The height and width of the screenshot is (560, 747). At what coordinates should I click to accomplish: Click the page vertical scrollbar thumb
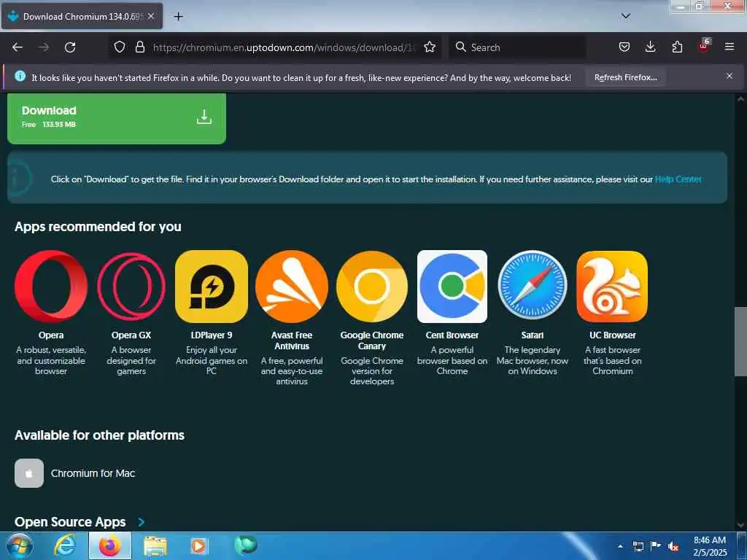[x=740, y=341]
